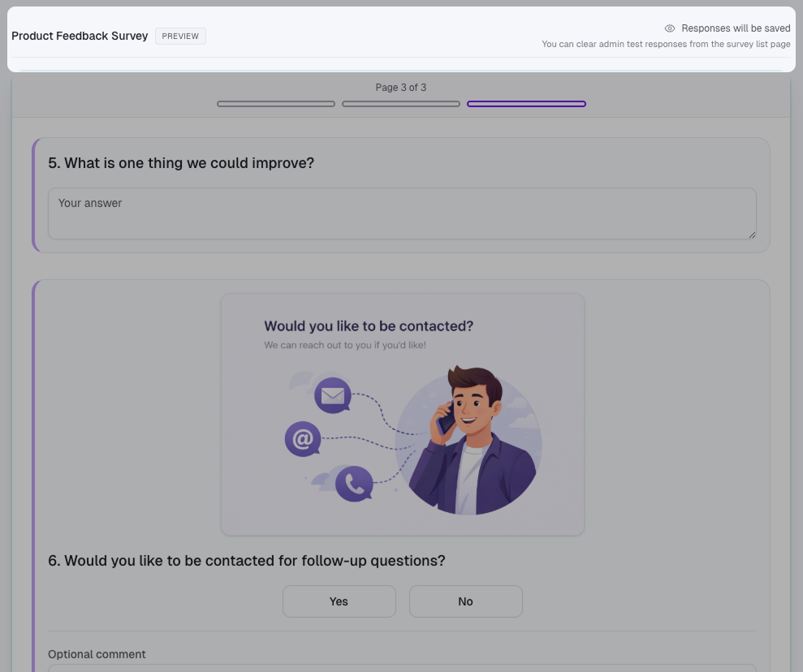Viewport: 803px width, 672px height.
Task: Click the 'Product Feedback Survey' title
Action: point(80,36)
